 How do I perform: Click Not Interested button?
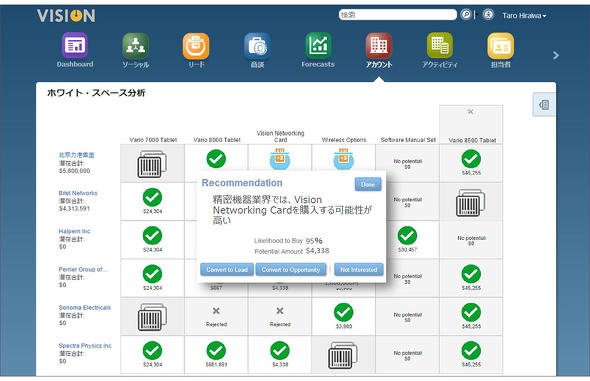point(359,270)
